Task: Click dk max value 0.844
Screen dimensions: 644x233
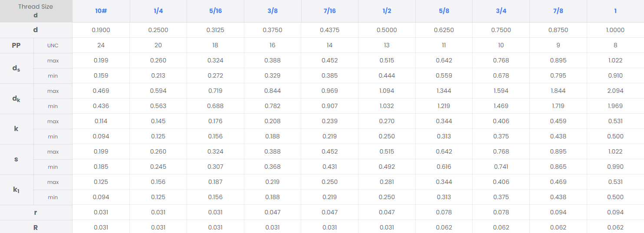Action: tap(273, 91)
